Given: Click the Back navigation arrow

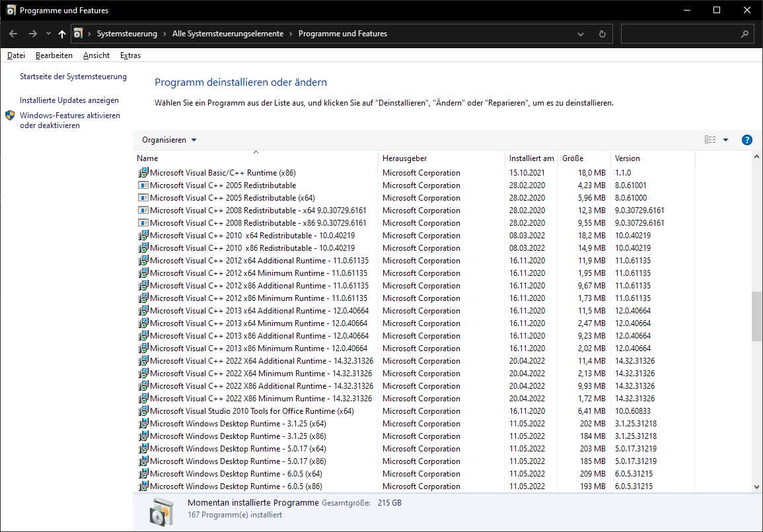Looking at the screenshot, I should [13, 34].
